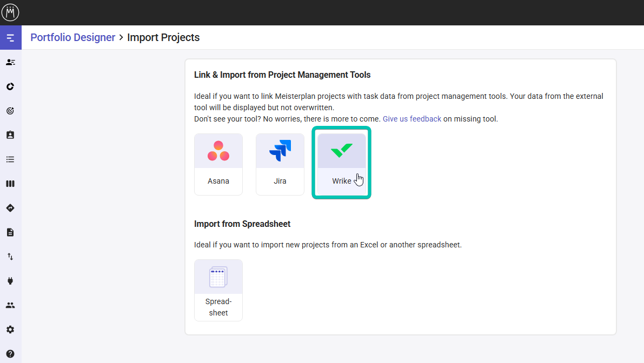This screenshot has width=644, height=363.
Task: Click the Reports document icon
Action: pyautogui.click(x=10, y=232)
